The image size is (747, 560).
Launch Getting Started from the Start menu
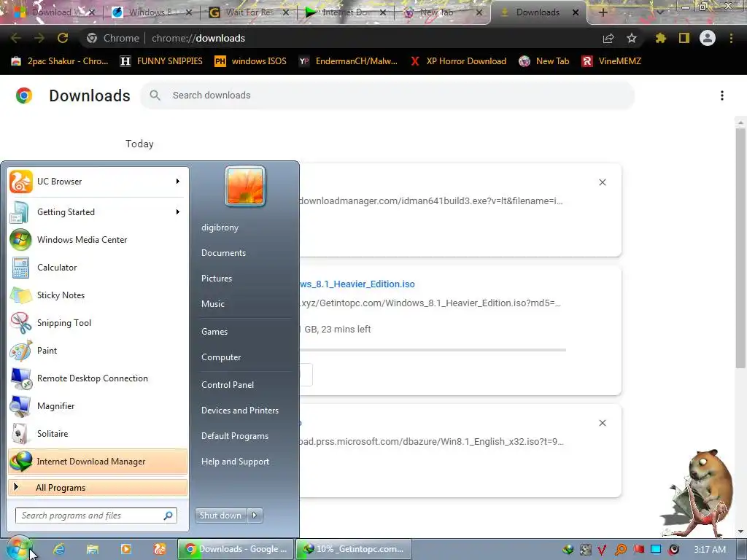coord(98,212)
